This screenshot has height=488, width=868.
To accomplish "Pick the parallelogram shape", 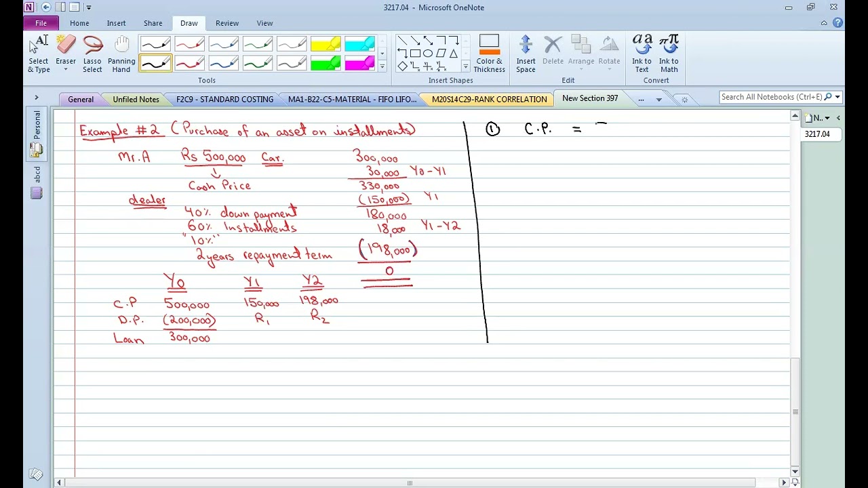I will [441, 54].
